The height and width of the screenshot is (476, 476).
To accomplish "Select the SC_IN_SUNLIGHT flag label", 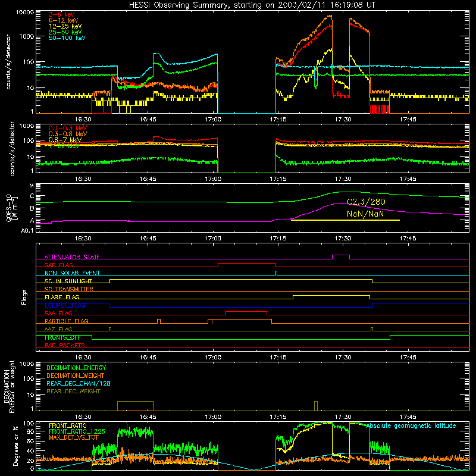I will (68, 281).
